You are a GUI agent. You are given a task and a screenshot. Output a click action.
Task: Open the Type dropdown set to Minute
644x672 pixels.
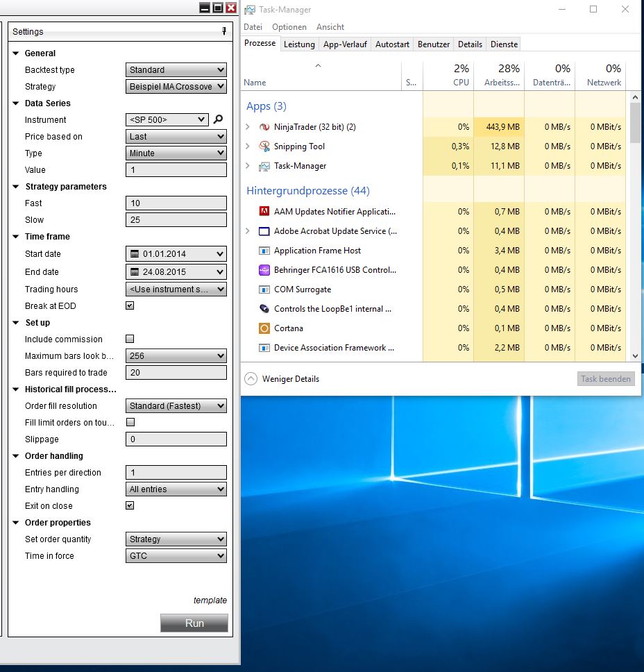pyautogui.click(x=176, y=153)
